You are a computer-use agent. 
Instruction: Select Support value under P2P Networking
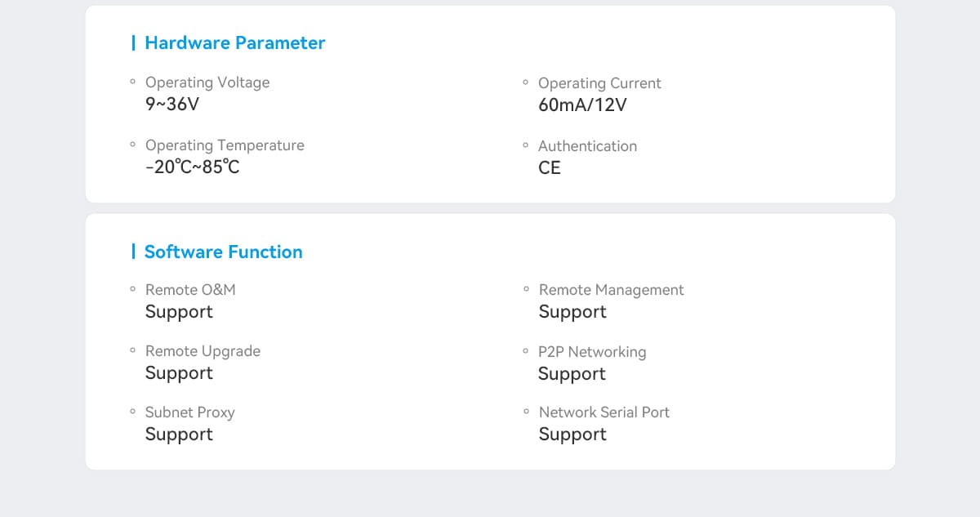tap(572, 374)
